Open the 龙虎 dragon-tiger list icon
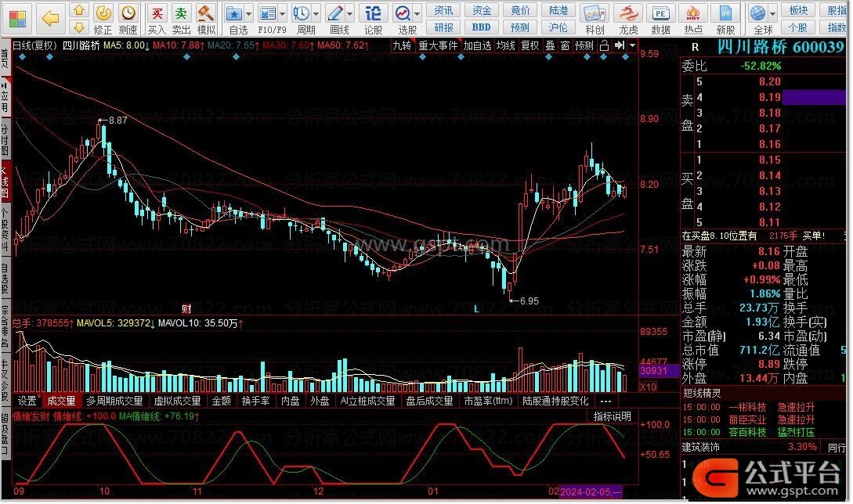The image size is (853, 504). (x=628, y=19)
